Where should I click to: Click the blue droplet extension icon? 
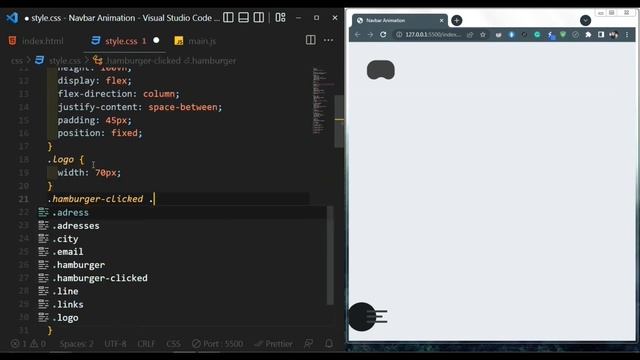pyautogui.click(x=511, y=35)
